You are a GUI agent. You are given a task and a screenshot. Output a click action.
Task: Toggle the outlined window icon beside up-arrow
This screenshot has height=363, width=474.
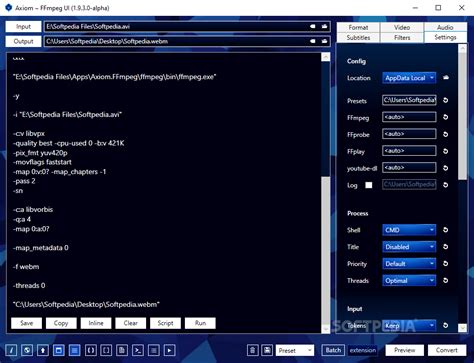[x=59, y=350]
